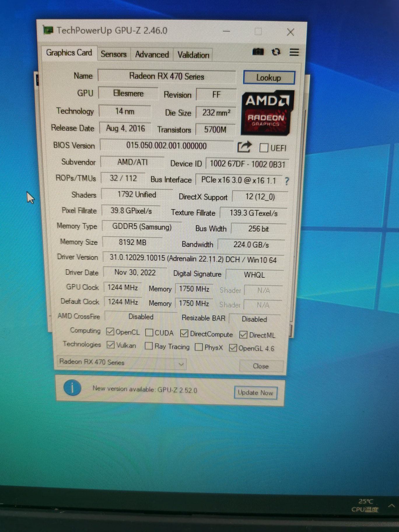Click the Update Now button

click(255, 393)
